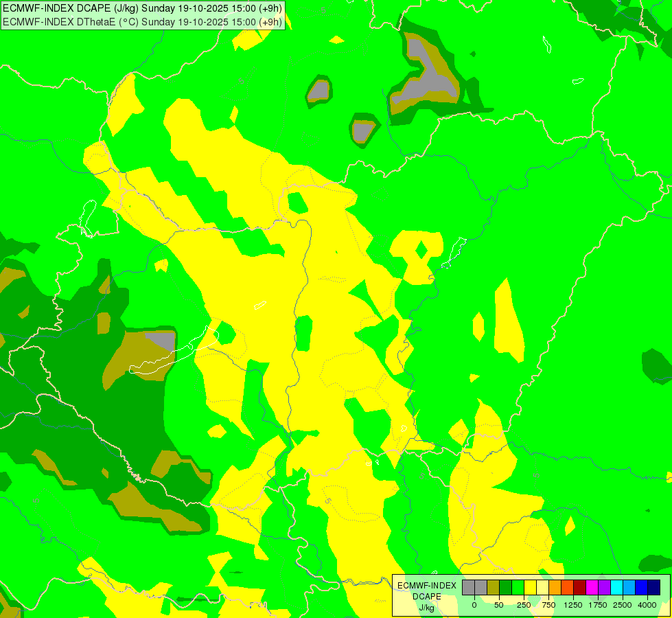Viewport: 672px width, 618px height.
Task: Click the legend value 0
Action: pos(474,605)
